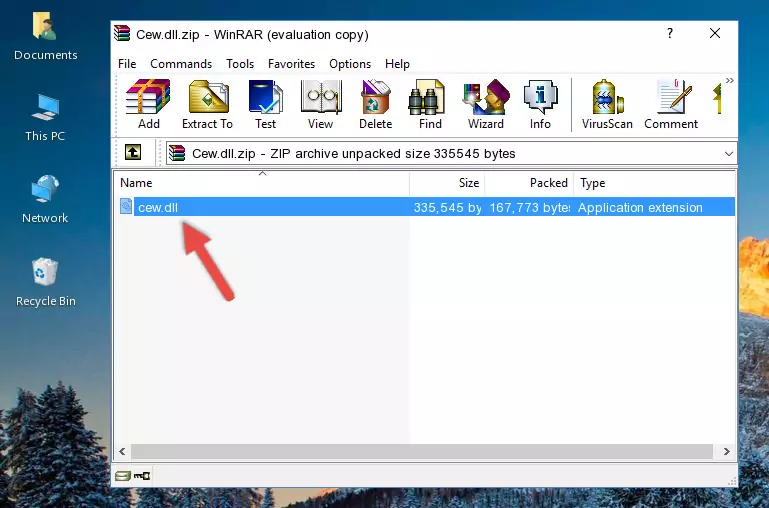The width and height of the screenshot is (769, 508).
Task: Select This PC desktop icon
Action: (x=45, y=118)
